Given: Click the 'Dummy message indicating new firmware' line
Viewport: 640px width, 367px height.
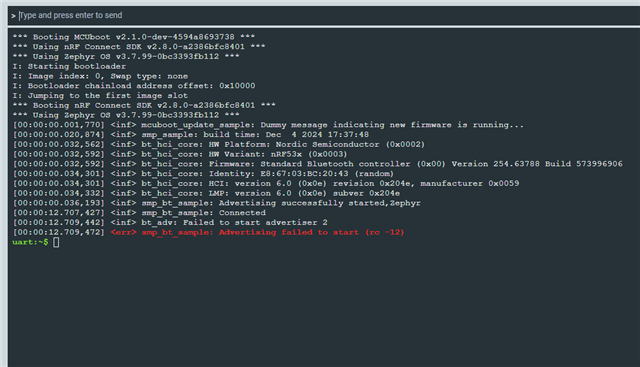Looking at the screenshot, I should 268,125.
